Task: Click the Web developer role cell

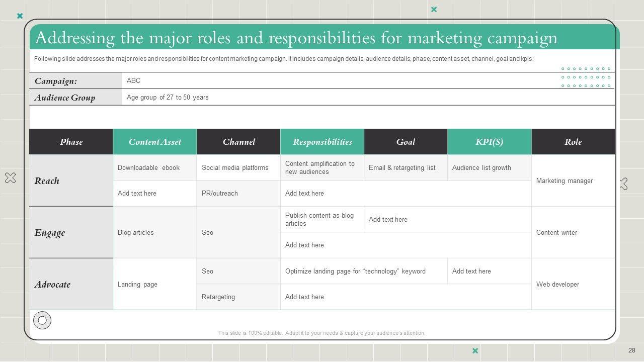Action: pos(573,284)
